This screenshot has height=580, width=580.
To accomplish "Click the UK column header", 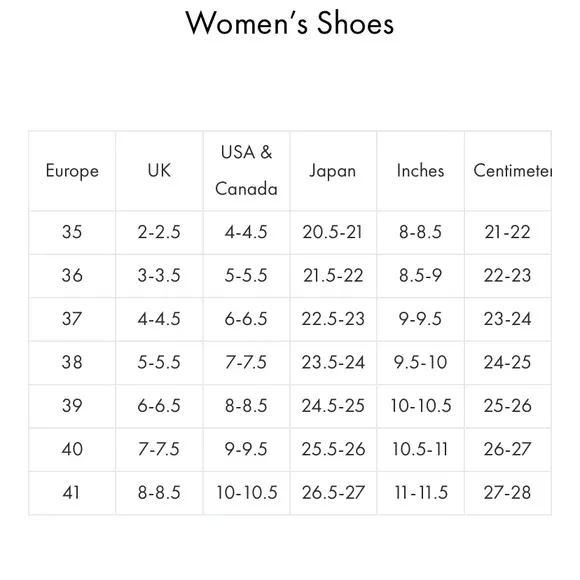I will [x=159, y=171].
